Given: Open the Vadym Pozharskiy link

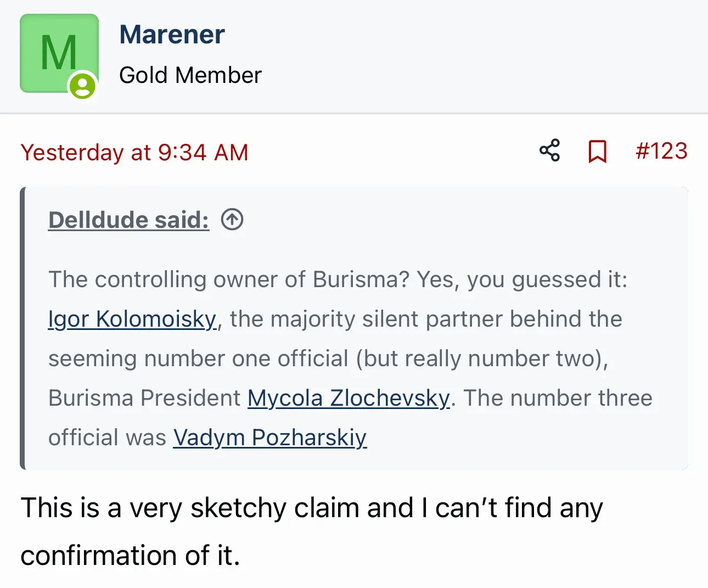Looking at the screenshot, I should tap(270, 438).
